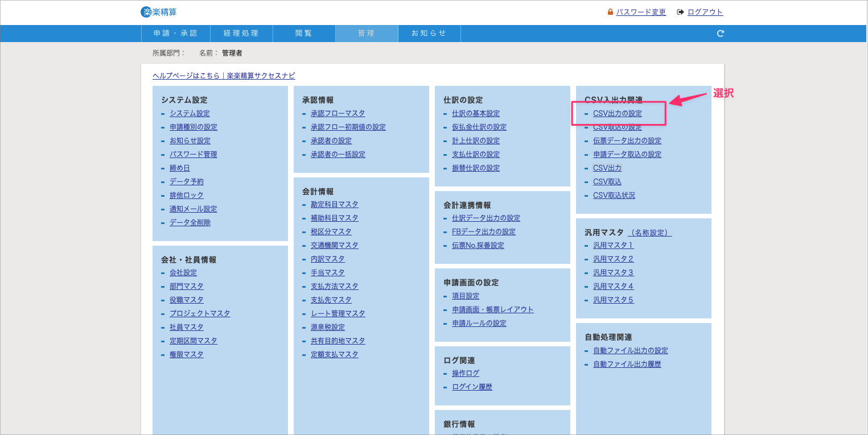Open 内訳マスタ
This screenshot has height=435, width=868.
click(x=328, y=259)
